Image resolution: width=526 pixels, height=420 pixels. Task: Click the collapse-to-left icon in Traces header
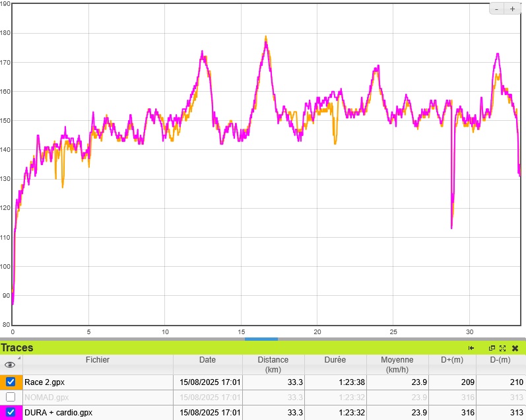(471, 348)
